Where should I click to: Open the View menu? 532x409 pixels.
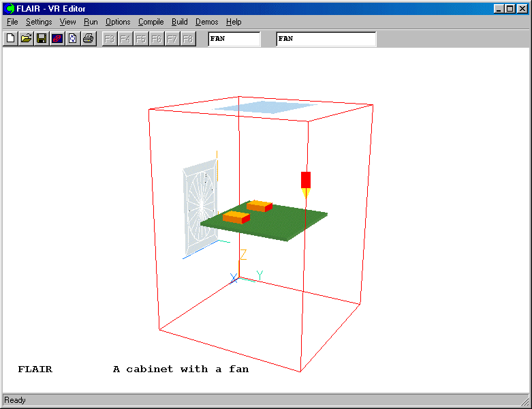click(x=67, y=22)
